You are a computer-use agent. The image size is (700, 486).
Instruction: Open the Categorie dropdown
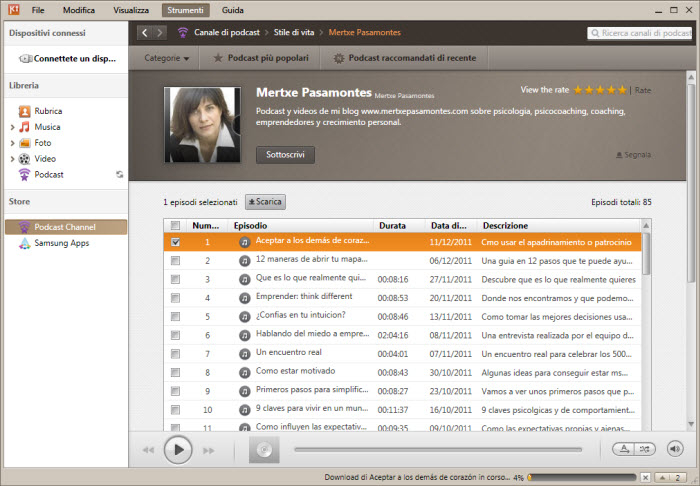point(166,59)
